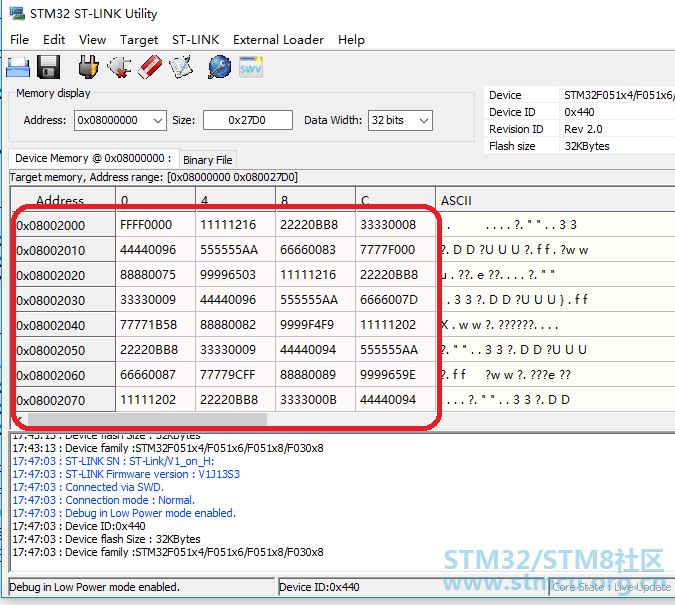Open the View menu
This screenshot has width=675, height=605.
click(x=93, y=40)
